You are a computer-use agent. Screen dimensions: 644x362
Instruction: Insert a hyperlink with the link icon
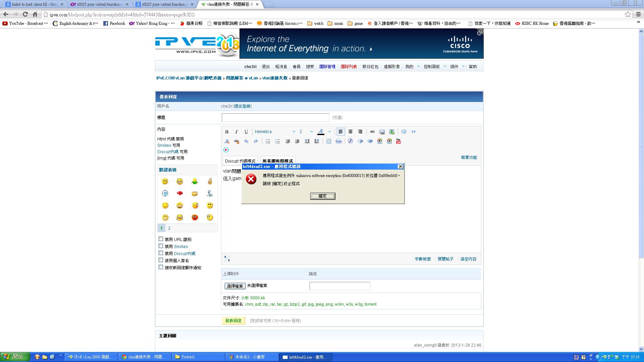[x=372, y=132]
